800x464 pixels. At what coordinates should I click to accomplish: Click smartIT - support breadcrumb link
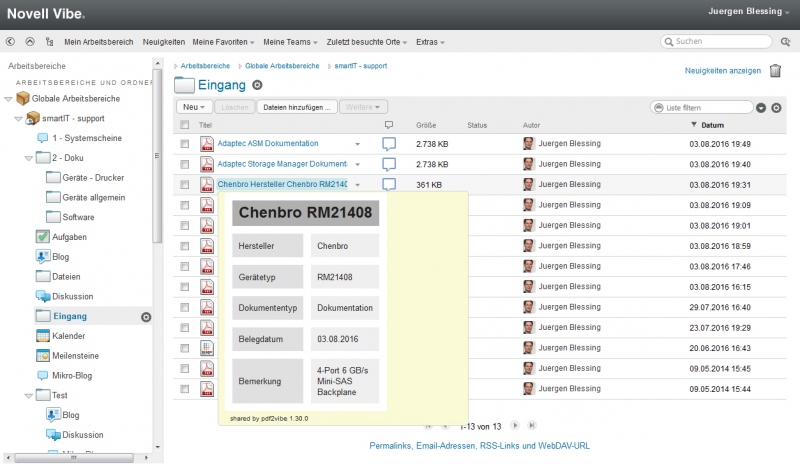point(361,66)
